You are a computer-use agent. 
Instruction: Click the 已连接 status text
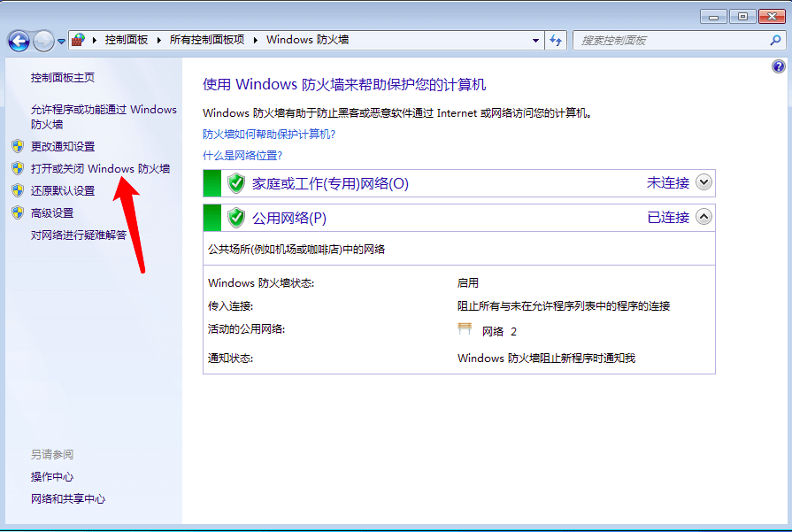pos(668,217)
